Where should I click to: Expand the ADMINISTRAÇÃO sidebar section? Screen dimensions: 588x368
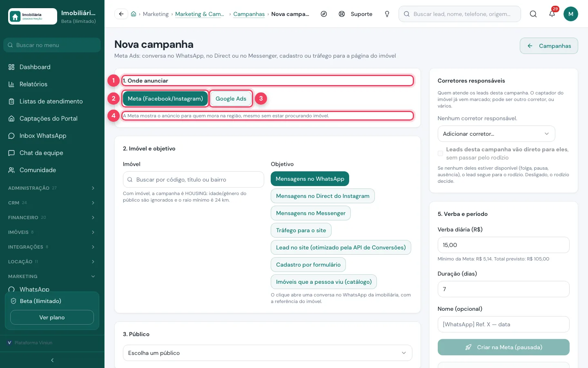pyautogui.click(x=52, y=188)
